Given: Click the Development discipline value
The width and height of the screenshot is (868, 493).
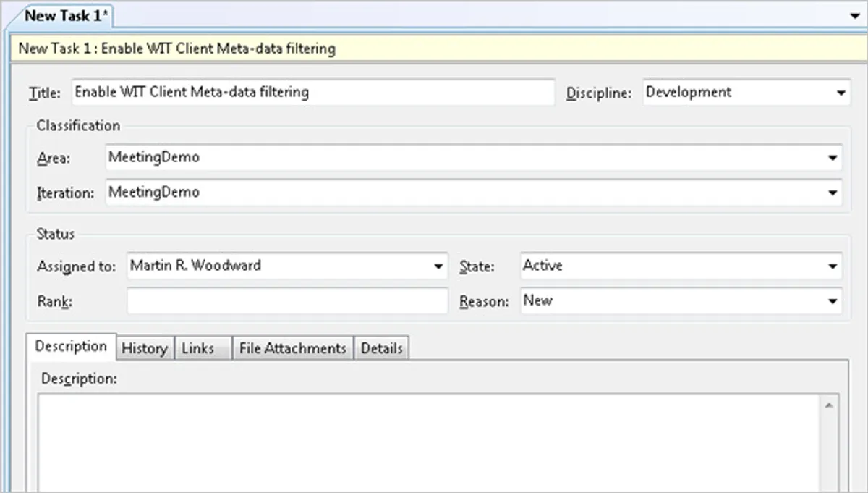Looking at the screenshot, I should click(x=689, y=93).
